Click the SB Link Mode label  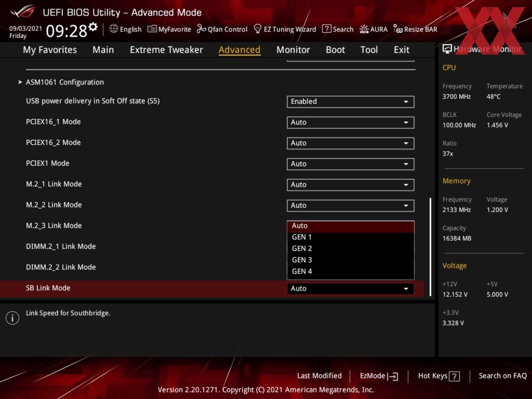[48, 288]
